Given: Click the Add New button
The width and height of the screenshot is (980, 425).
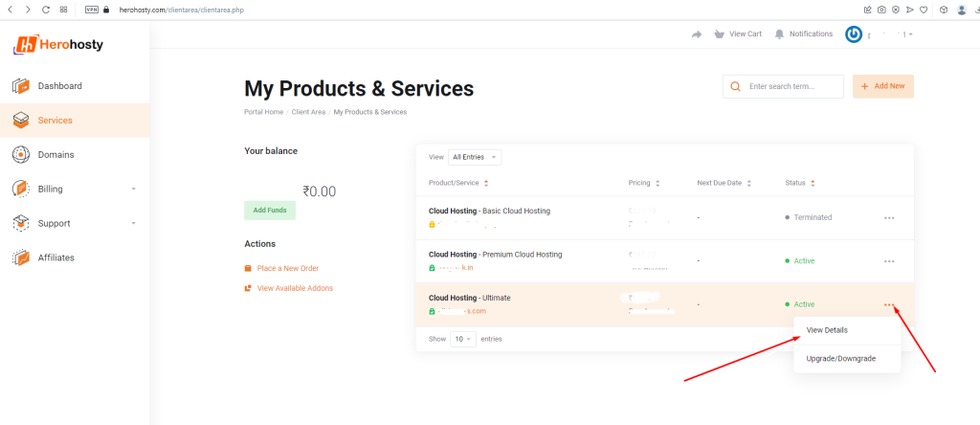Looking at the screenshot, I should click(x=882, y=86).
